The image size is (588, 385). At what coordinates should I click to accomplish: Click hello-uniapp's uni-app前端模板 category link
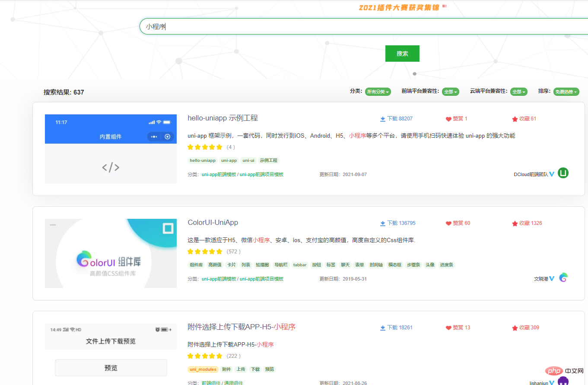pyautogui.click(x=219, y=175)
